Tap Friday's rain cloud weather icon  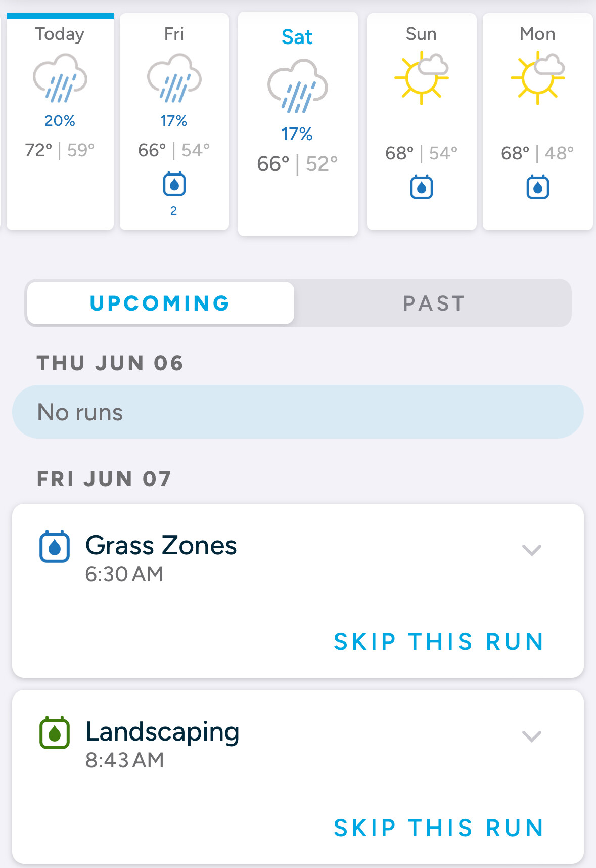click(174, 78)
